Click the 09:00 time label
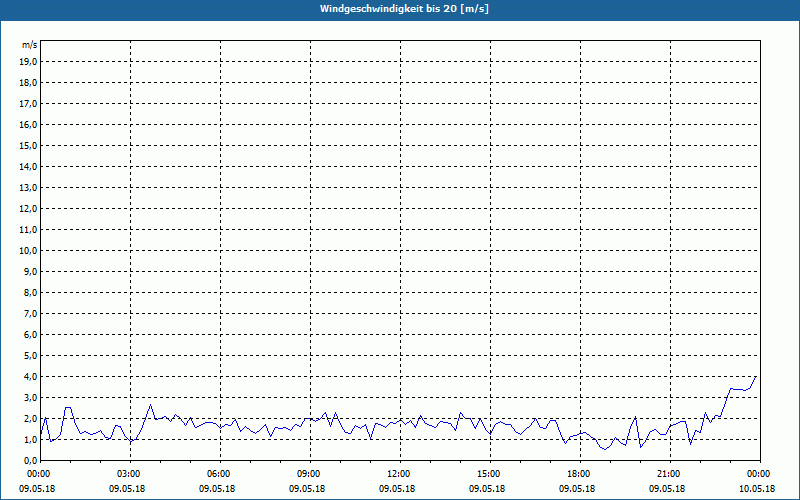 tap(310, 474)
